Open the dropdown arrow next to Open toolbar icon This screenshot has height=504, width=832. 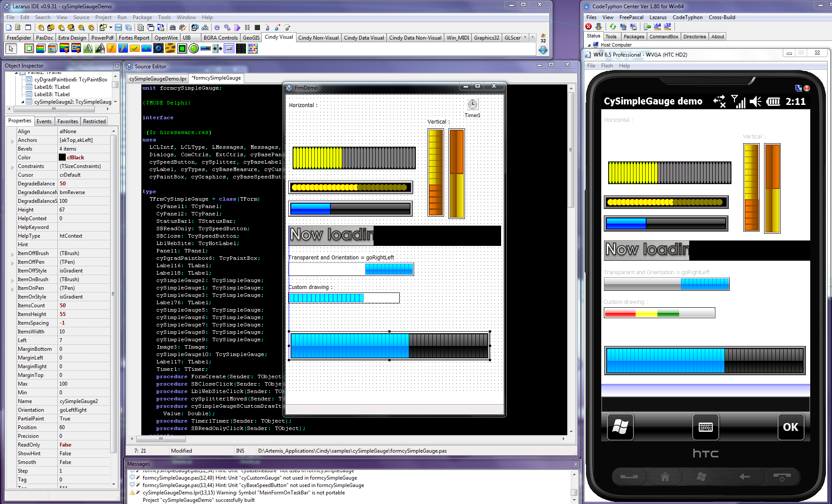pos(111,27)
